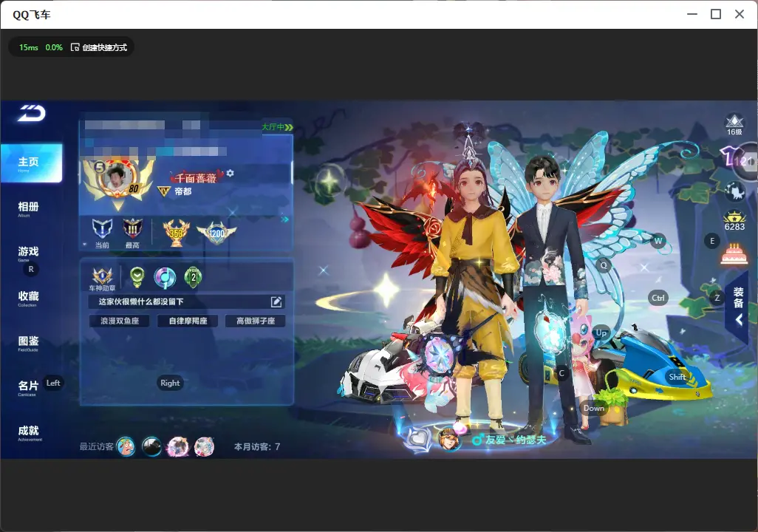
Task: Click the 大厅中 lobby status link
Action: [277, 126]
